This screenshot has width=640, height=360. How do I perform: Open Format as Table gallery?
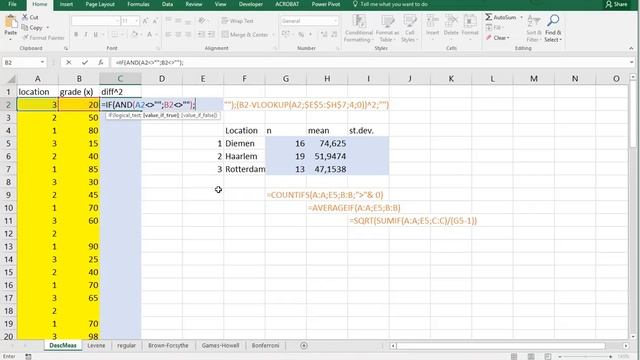pyautogui.click(x=387, y=29)
